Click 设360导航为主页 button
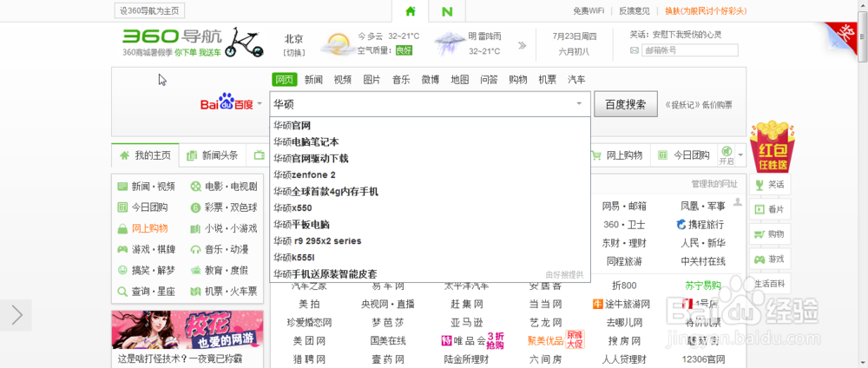 coord(149,10)
